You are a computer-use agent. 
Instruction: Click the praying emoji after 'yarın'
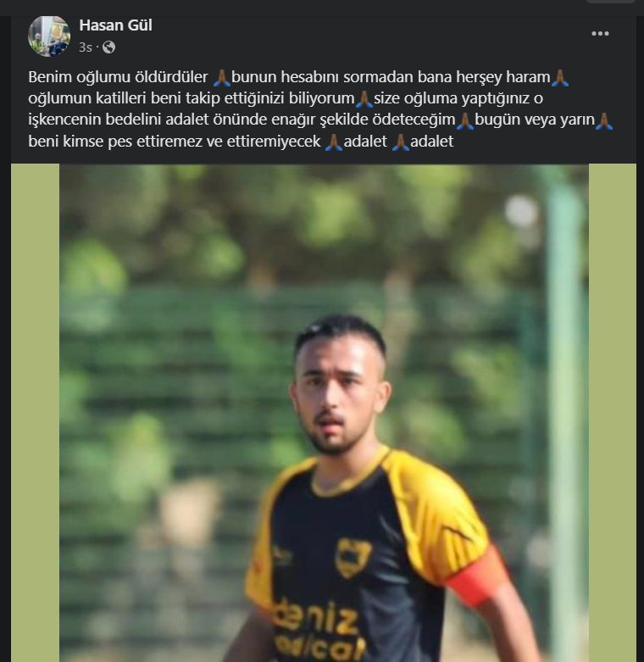pyautogui.click(x=604, y=120)
